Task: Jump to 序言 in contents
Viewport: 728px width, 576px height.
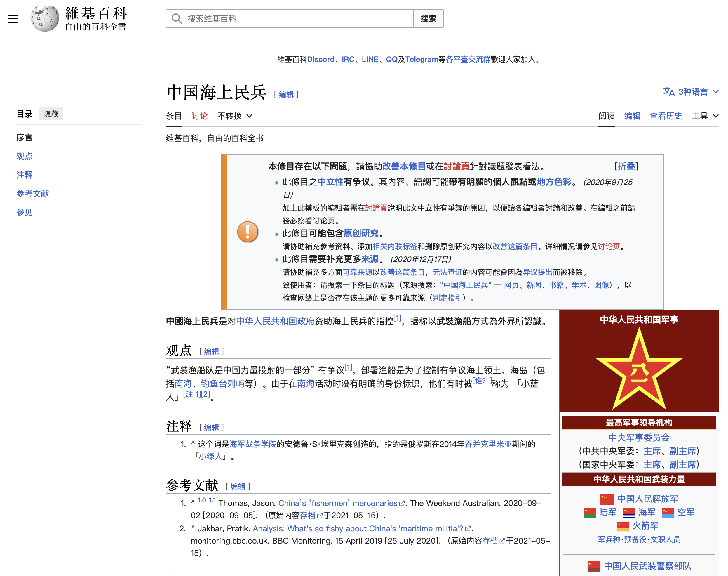Action: 24,138
